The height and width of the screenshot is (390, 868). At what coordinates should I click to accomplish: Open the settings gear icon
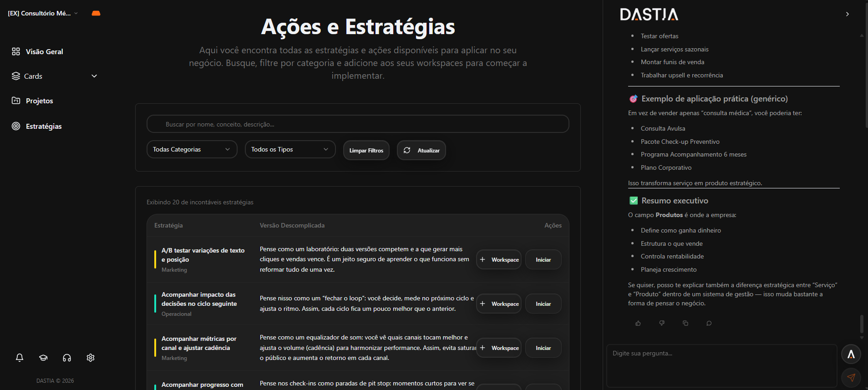(x=91, y=358)
